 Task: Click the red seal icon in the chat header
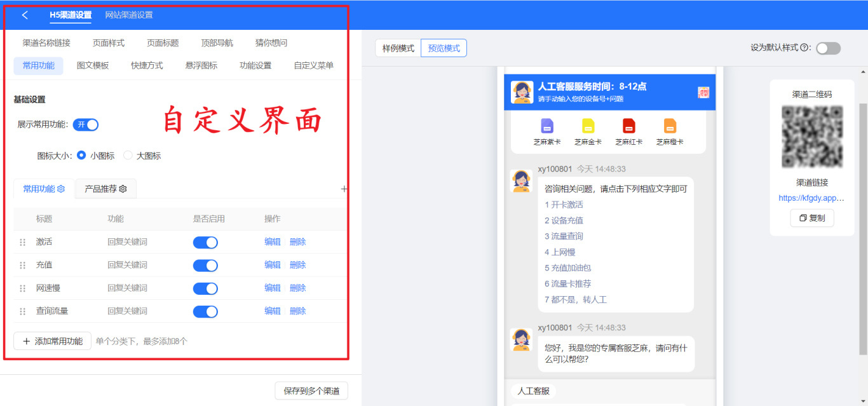[702, 92]
